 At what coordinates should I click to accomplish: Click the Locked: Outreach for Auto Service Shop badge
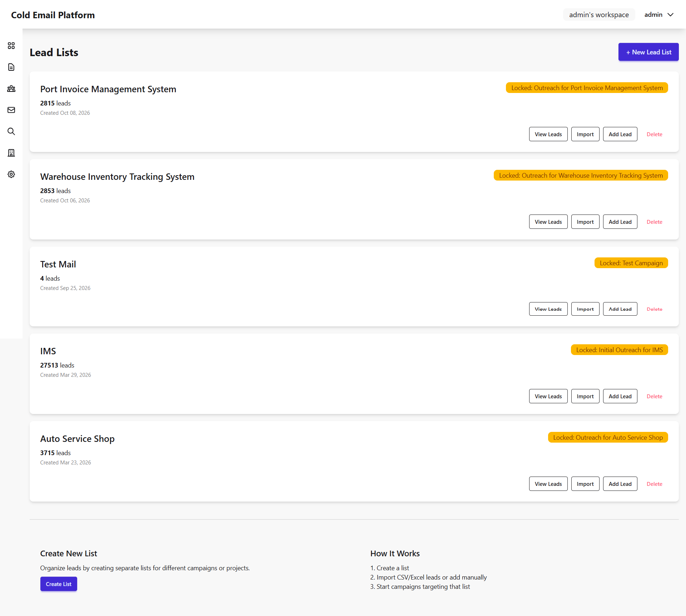tap(608, 438)
